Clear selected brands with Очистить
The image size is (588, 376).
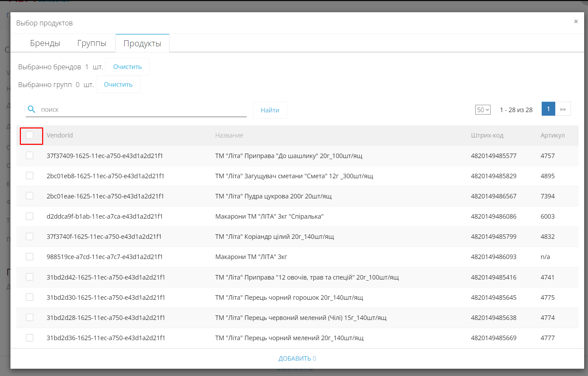(x=127, y=66)
